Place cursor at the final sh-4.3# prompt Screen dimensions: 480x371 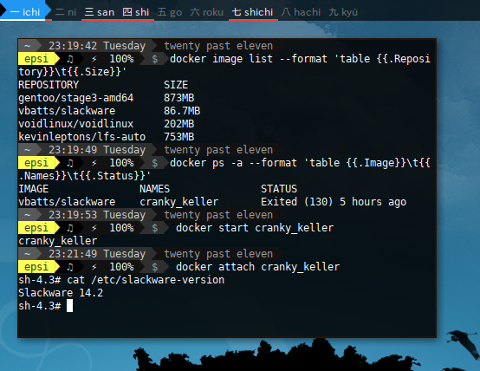[x=70, y=306]
